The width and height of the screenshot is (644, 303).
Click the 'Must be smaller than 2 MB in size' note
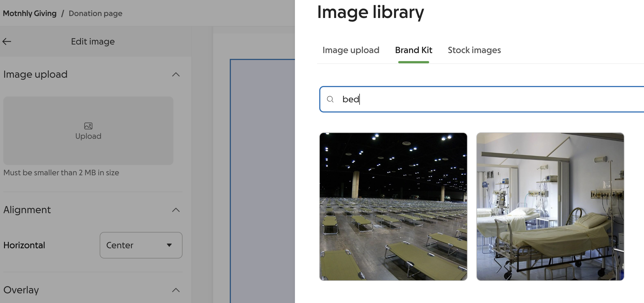(61, 173)
